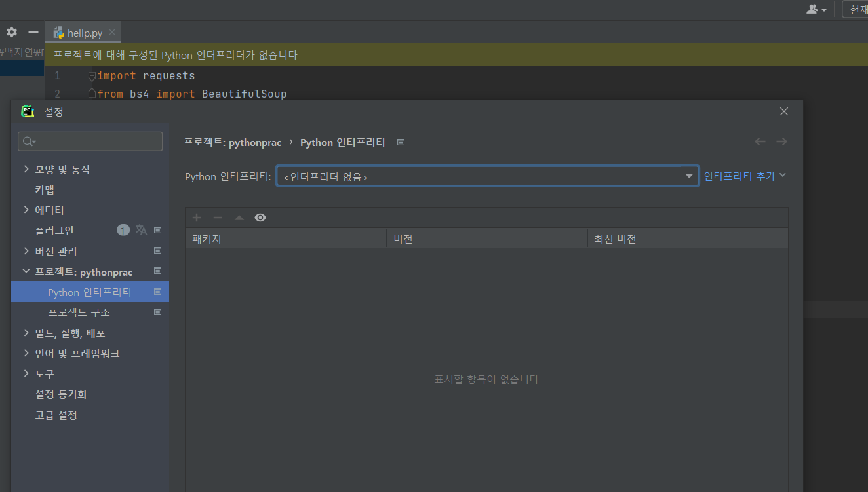Expand the 버전 관리 section
The image size is (868, 492).
26,251
